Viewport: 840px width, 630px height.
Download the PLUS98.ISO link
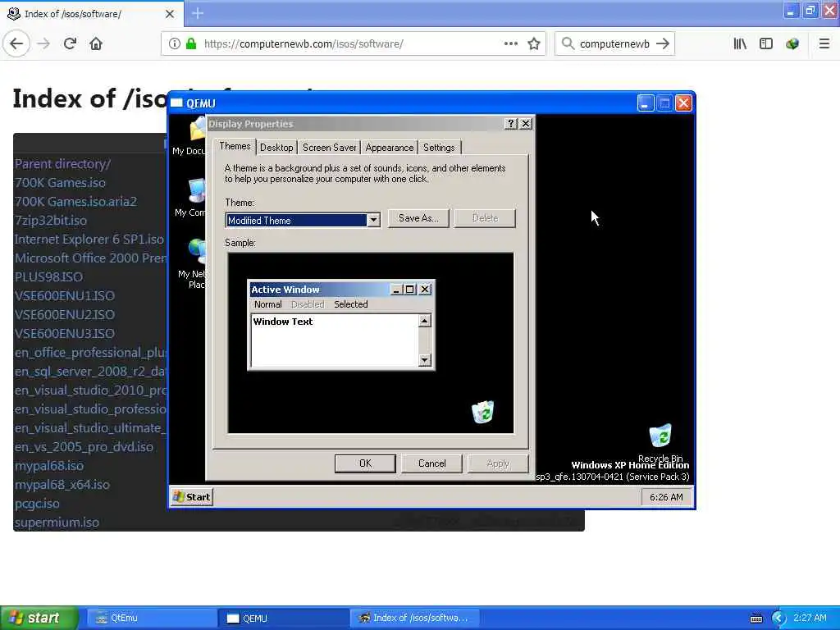(x=48, y=277)
